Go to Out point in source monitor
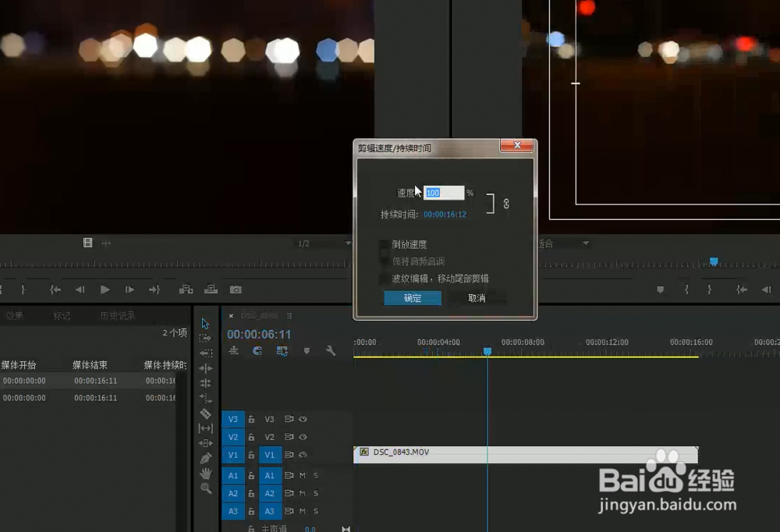The width and height of the screenshot is (780, 532). point(154,289)
